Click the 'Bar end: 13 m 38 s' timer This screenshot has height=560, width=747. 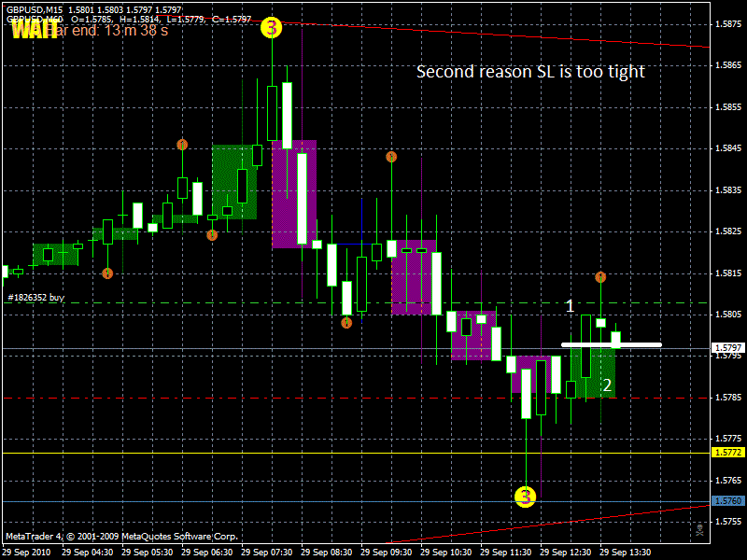(107, 31)
